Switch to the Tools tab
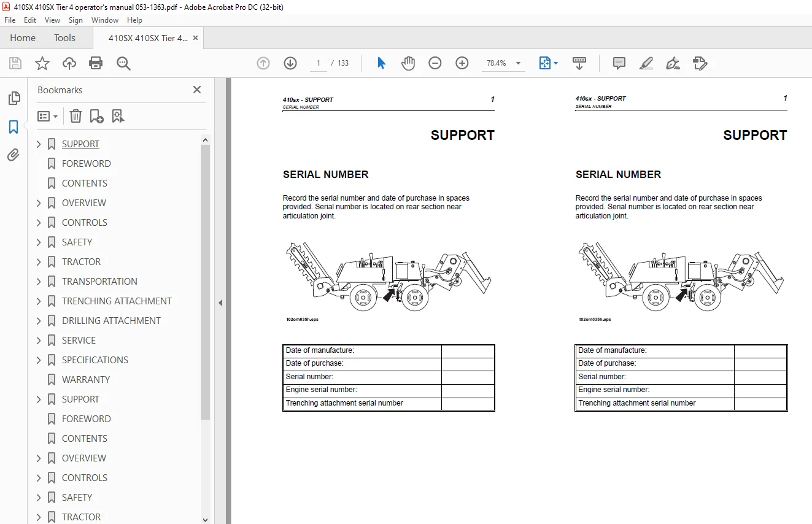The height and width of the screenshot is (524, 812). (64, 38)
